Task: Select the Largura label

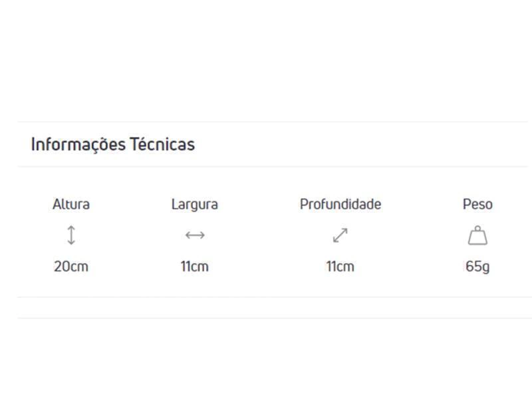Action: (x=195, y=204)
